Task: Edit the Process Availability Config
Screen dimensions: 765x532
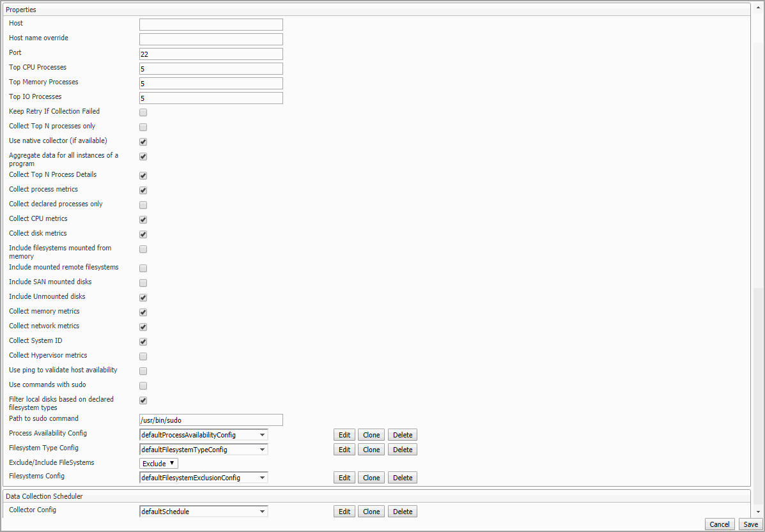Action: coord(344,435)
